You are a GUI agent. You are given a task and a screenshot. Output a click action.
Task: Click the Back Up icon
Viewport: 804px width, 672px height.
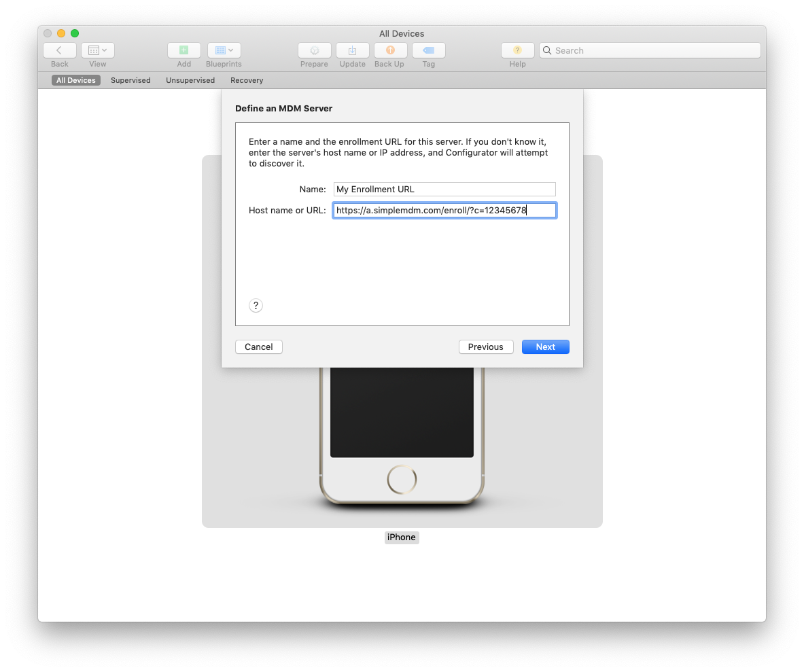[390, 50]
